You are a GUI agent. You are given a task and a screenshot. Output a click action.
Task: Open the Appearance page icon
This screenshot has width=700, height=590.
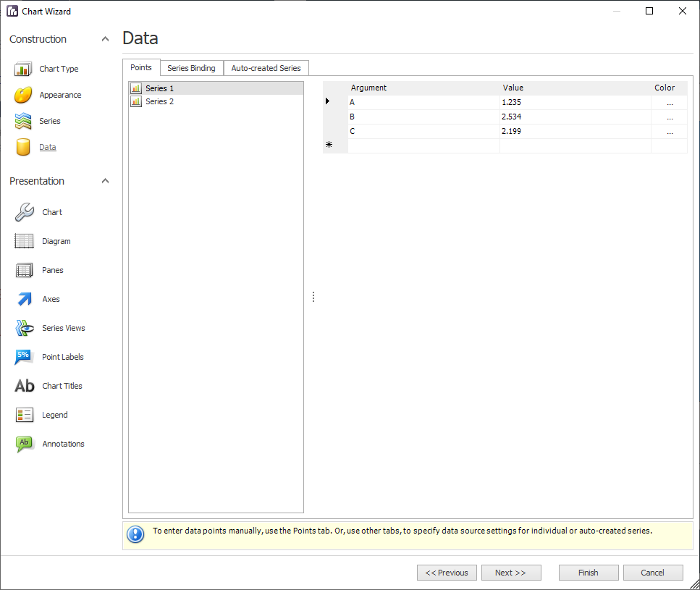tap(22, 95)
